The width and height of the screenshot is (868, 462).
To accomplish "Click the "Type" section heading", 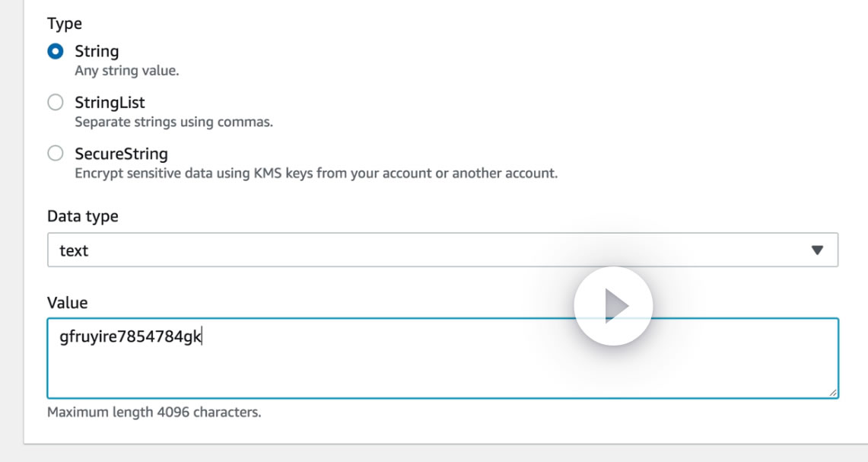I will click(x=65, y=24).
